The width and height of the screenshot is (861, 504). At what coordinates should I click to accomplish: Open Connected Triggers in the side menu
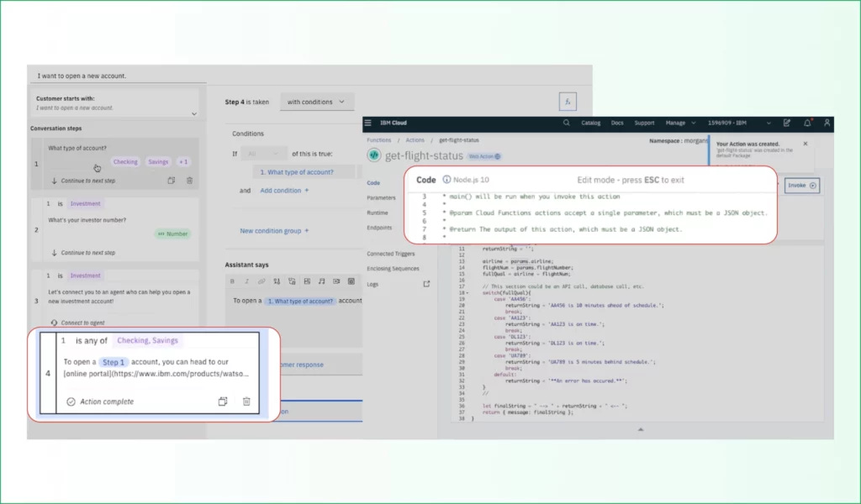tap(391, 254)
